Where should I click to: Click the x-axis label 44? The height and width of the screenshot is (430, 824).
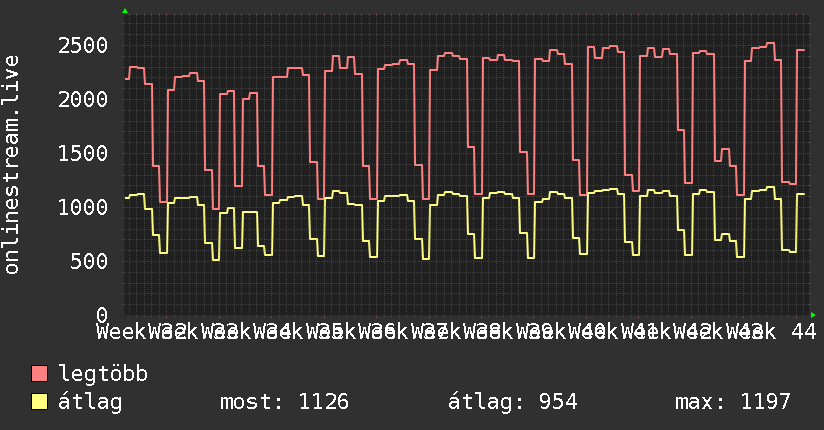(804, 332)
